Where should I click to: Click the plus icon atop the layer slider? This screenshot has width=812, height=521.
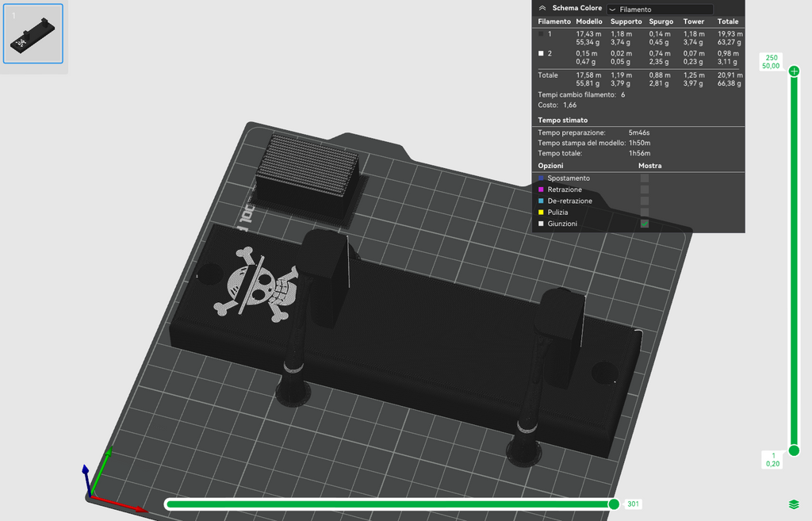point(794,71)
